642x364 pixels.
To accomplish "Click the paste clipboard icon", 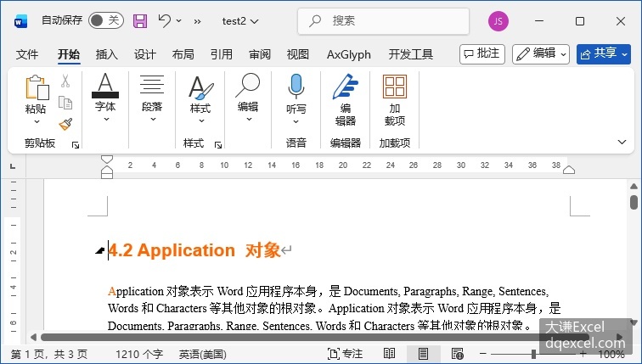I will 37,87.
